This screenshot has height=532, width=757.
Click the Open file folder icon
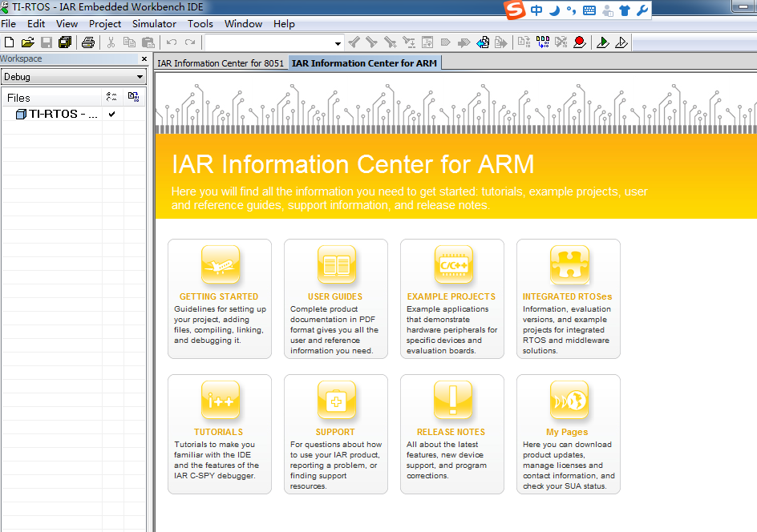pos(27,42)
